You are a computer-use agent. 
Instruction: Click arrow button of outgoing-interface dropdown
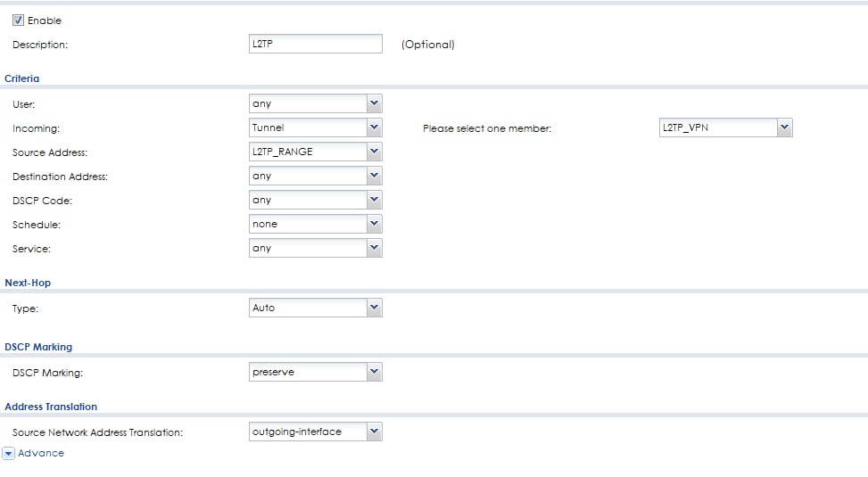375,432
